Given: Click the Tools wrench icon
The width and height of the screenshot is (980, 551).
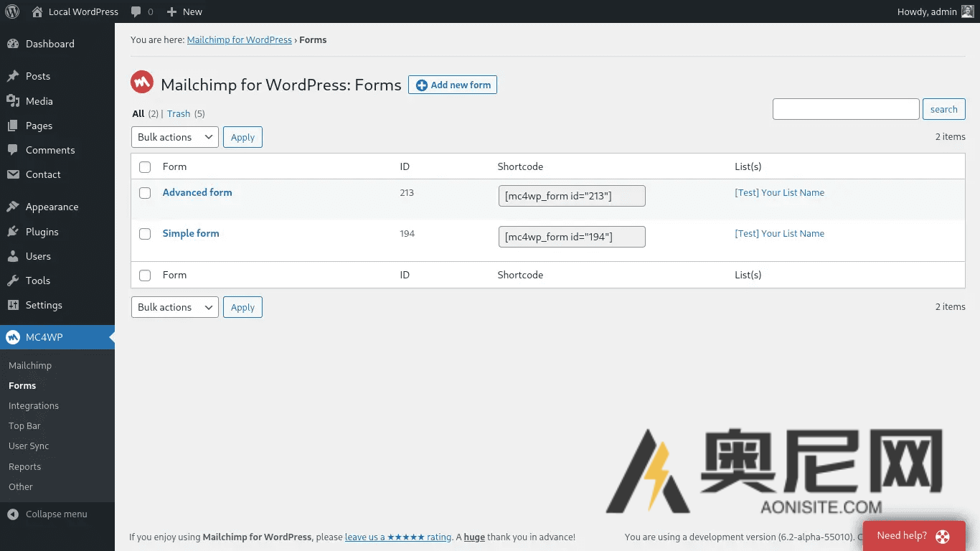Looking at the screenshot, I should pos(13,281).
